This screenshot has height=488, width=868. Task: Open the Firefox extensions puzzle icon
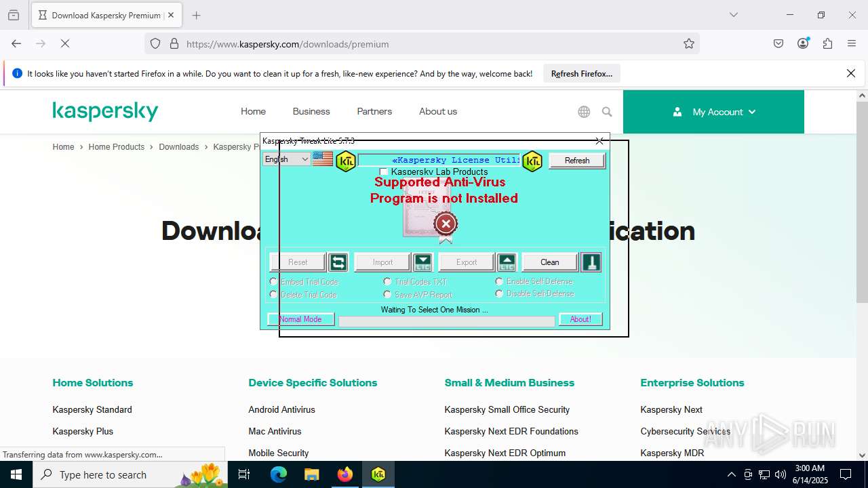827,43
